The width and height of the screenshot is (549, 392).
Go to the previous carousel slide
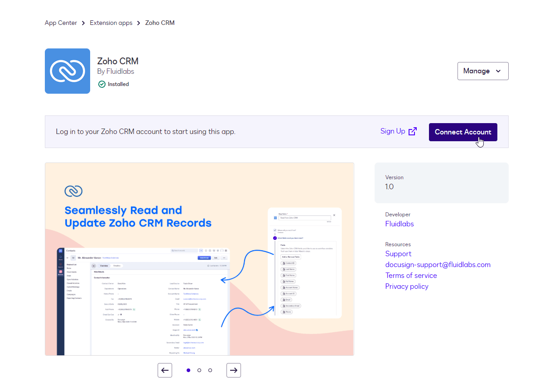tap(165, 370)
